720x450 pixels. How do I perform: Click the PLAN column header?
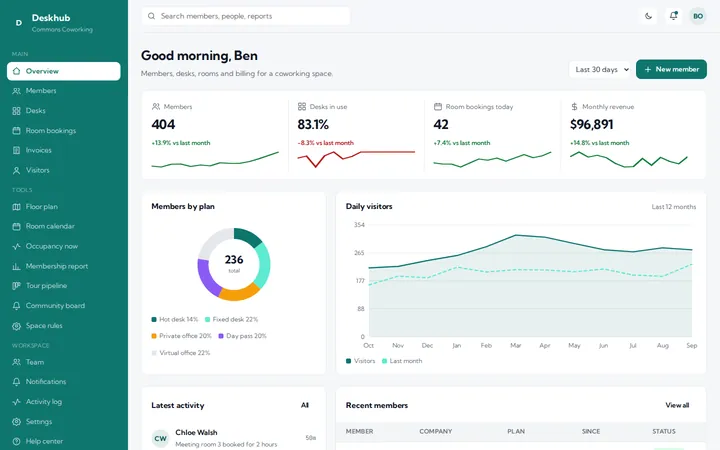click(x=516, y=432)
